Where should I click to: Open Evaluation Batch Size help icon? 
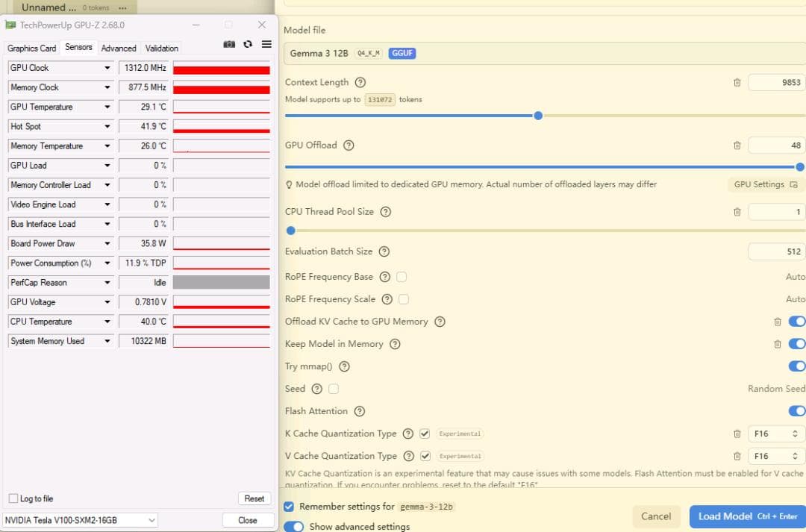tap(384, 251)
